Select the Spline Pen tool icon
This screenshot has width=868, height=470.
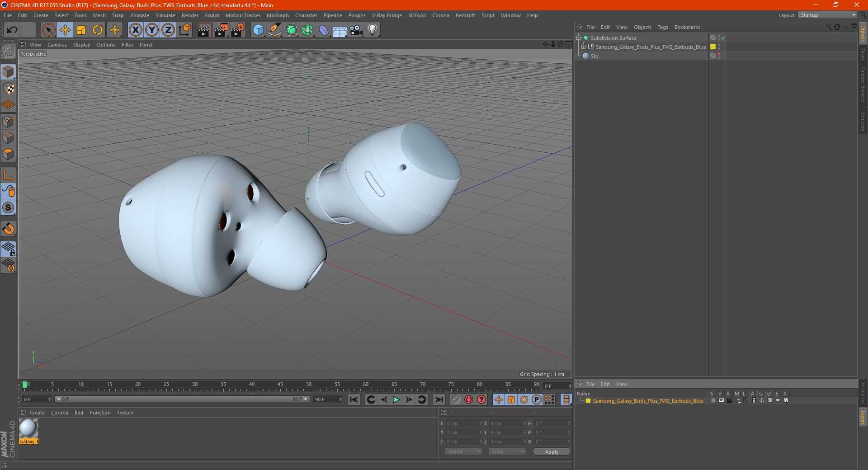(274, 30)
